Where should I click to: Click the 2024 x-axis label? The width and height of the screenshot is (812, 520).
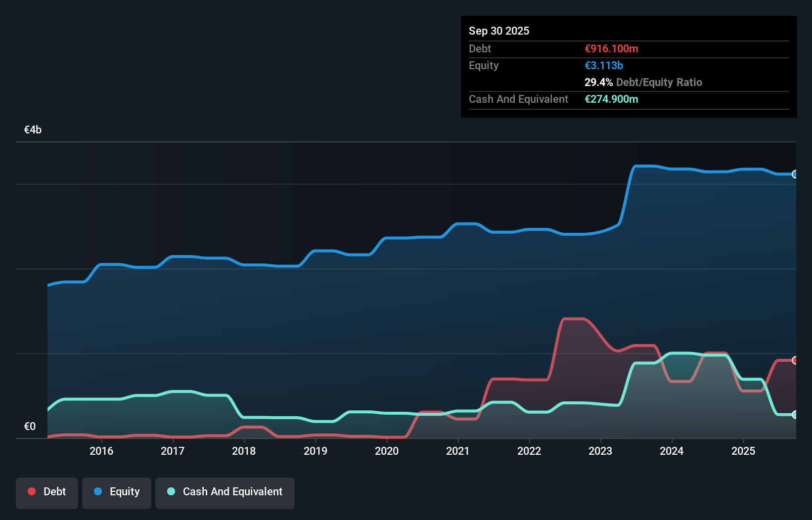point(672,451)
